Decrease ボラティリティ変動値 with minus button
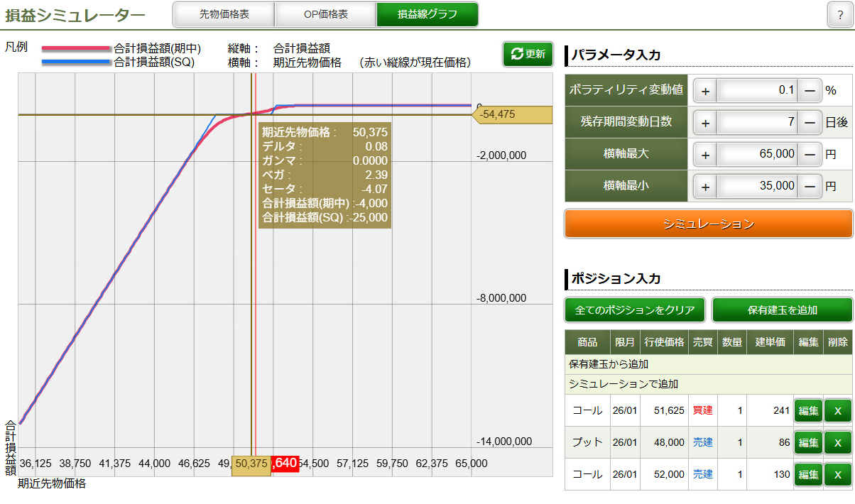The width and height of the screenshot is (855, 504). 810,90
